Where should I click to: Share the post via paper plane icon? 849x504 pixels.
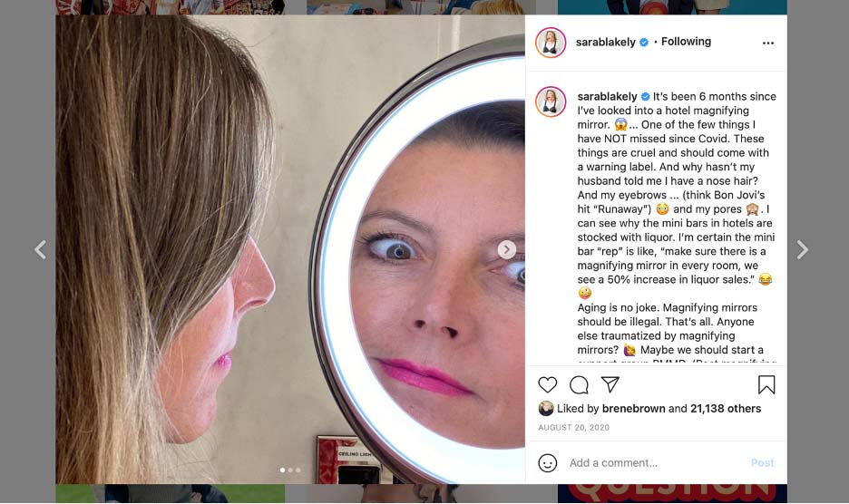click(x=610, y=384)
